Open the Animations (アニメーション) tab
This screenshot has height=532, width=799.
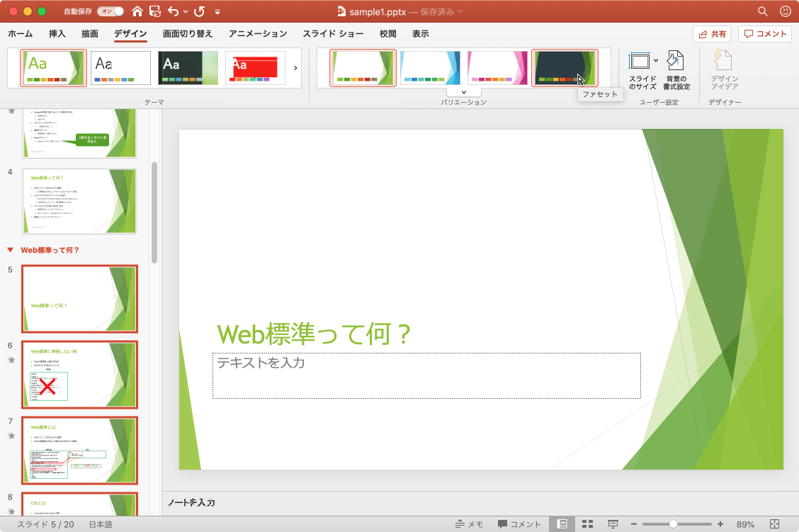[x=258, y=33]
